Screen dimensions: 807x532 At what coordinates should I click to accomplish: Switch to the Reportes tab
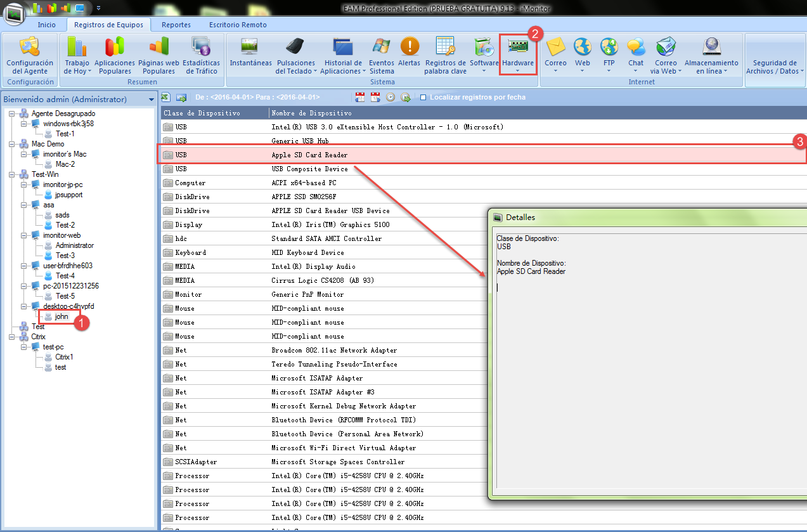(x=176, y=25)
